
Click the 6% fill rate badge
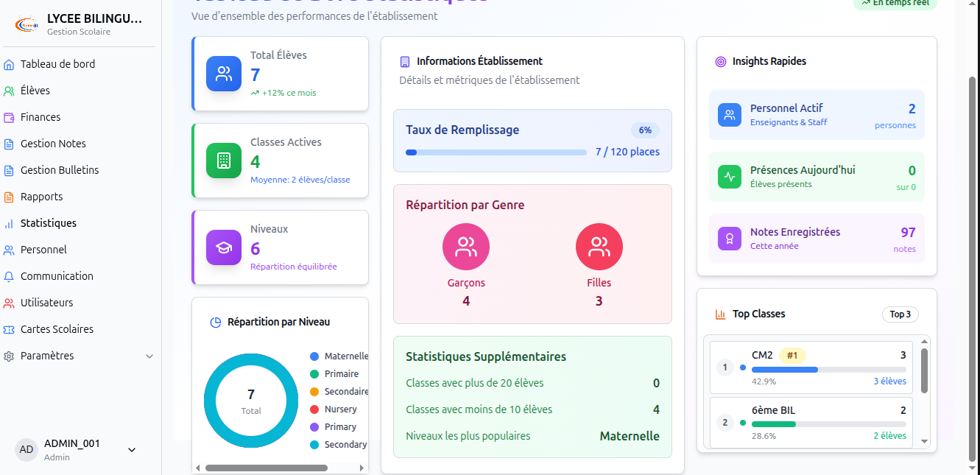click(x=645, y=130)
